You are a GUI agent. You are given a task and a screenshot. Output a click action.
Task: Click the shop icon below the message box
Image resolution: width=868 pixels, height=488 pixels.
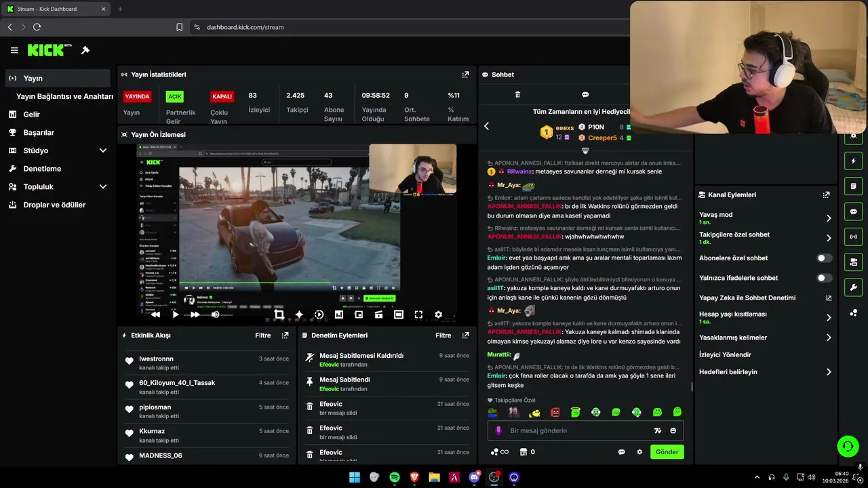(523, 452)
